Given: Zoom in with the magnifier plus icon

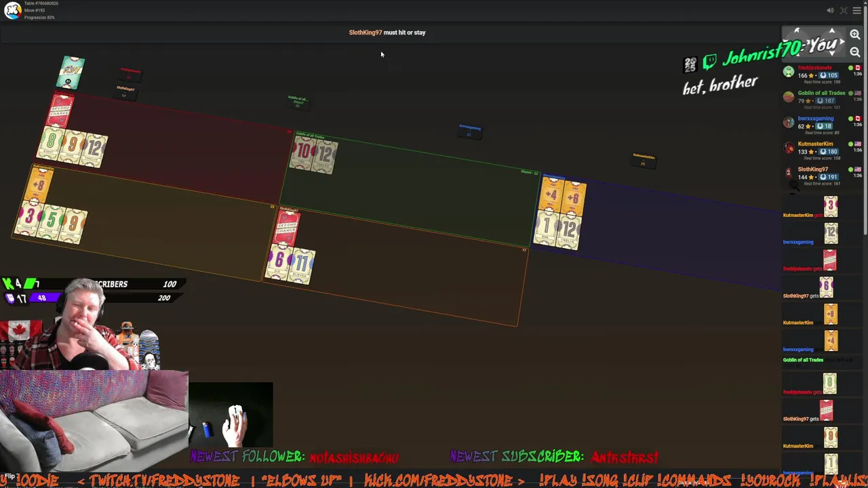Looking at the screenshot, I should [x=855, y=35].
